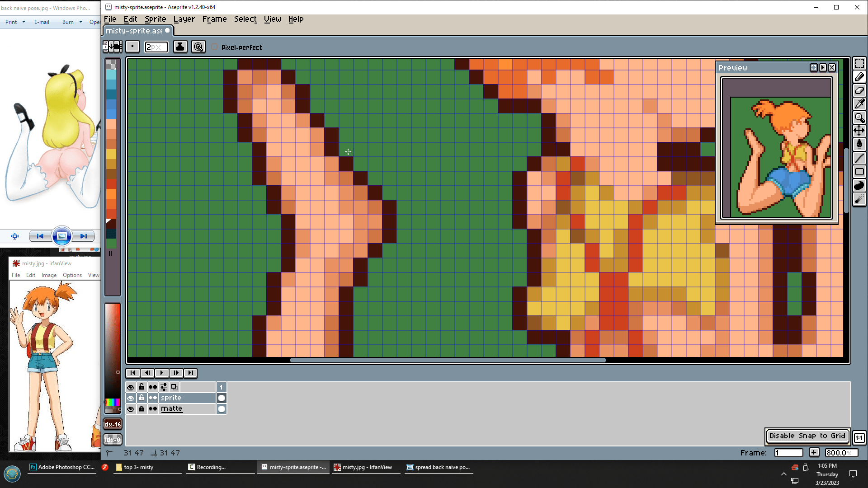Click the E-mail link in Photo Viewer
The width and height of the screenshot is (868, 488).
[42, 22]
